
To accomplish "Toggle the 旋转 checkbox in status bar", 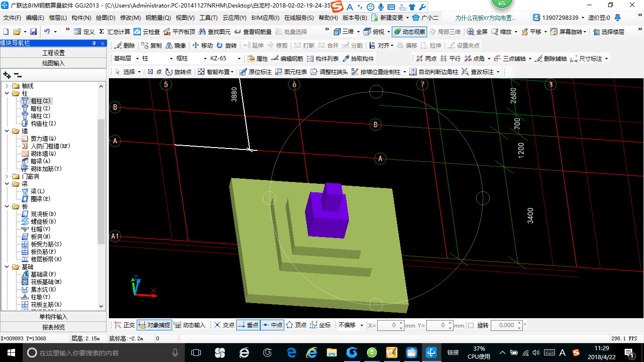I will [x=471, y=325].
